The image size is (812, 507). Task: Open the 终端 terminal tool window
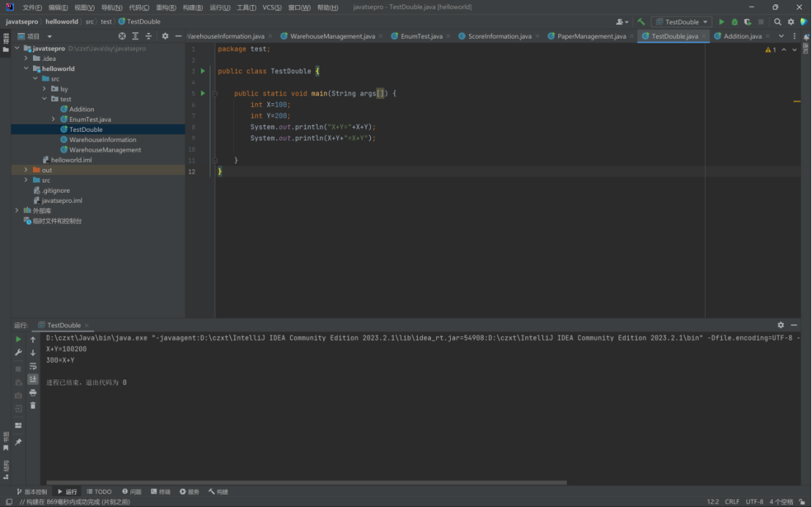coord(160,492)
